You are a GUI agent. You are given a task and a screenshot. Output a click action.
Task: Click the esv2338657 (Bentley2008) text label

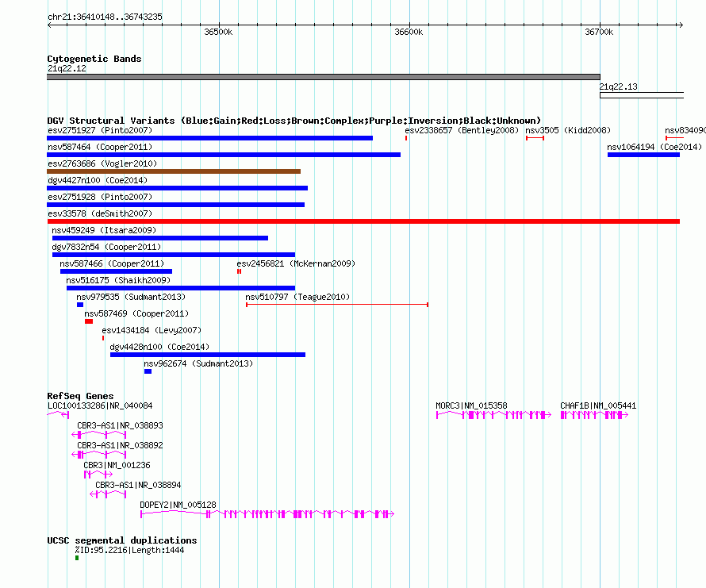462,130
